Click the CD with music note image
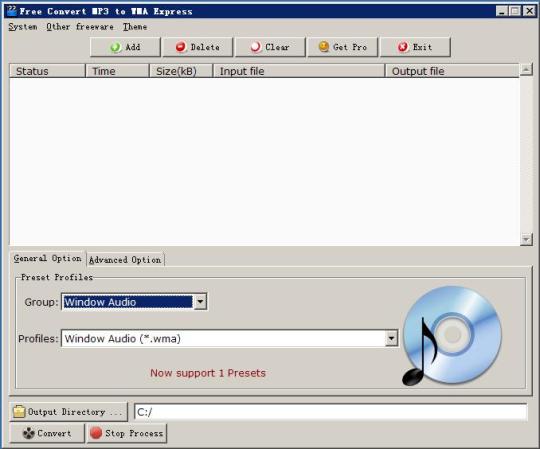 coord(452,336)
